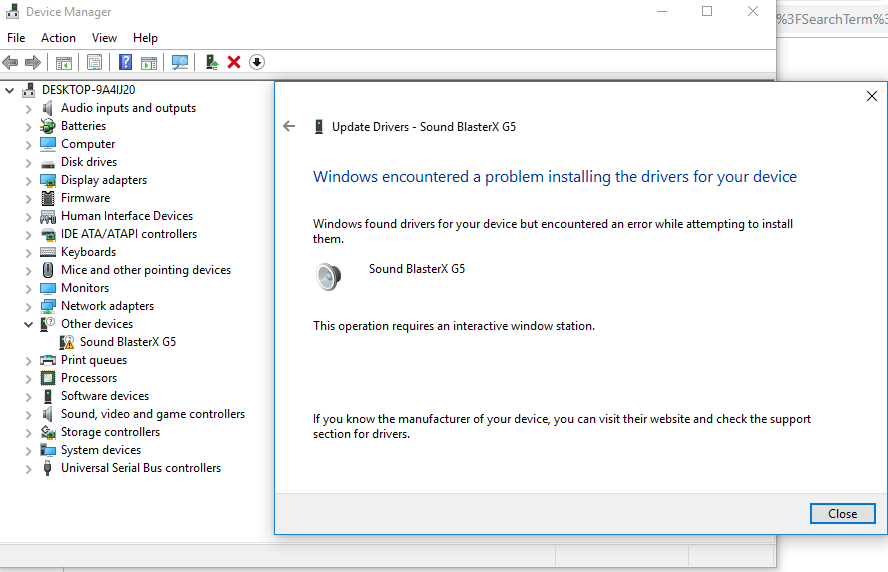The image size is (888, 572).
Task: Expand the Processors category
Action: pyautogui.click(x=28, y=378)
